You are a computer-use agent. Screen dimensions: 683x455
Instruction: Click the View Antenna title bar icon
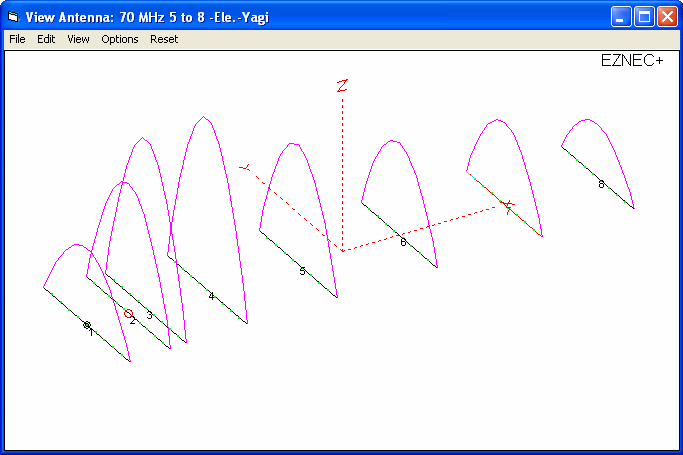point(14,17)
